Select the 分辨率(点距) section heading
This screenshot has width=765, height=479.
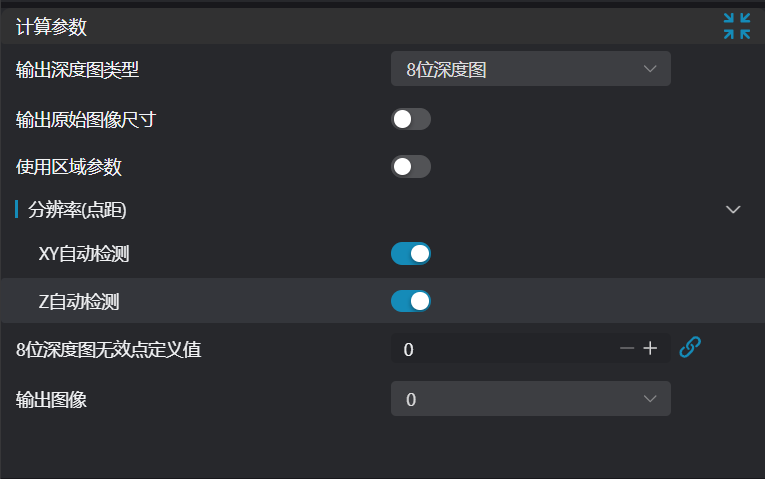coord(77,210)
